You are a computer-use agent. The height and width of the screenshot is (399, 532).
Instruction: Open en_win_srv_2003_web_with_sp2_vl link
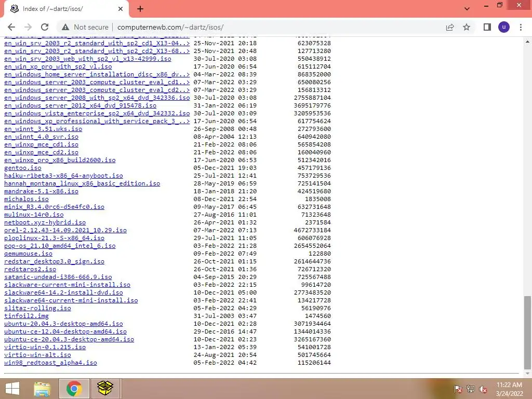[x=87, y=59]
